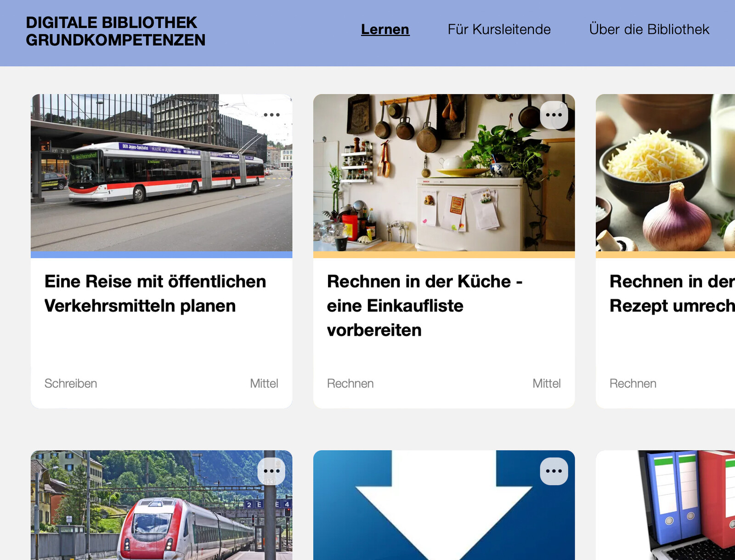The image size is (735, 560).
Task: Select the red train thumbnail
Action: (x=162, y=505)
